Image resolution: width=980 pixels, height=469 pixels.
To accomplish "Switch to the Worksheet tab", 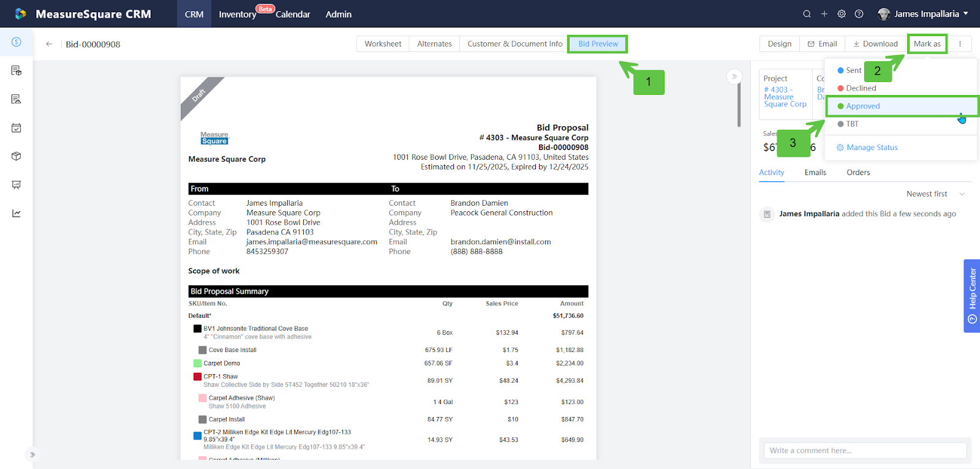I will click(383, 44).
